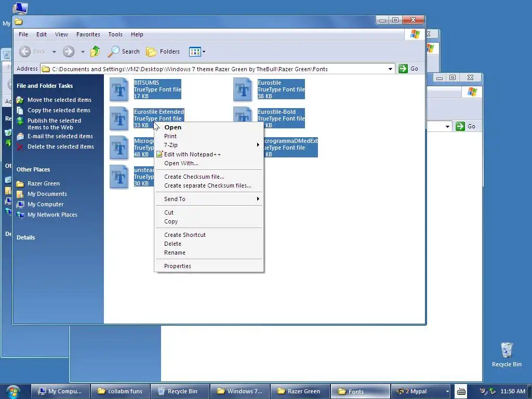Choose Delete from the context menu
The image size is (532, 399).
pos(209,244)
